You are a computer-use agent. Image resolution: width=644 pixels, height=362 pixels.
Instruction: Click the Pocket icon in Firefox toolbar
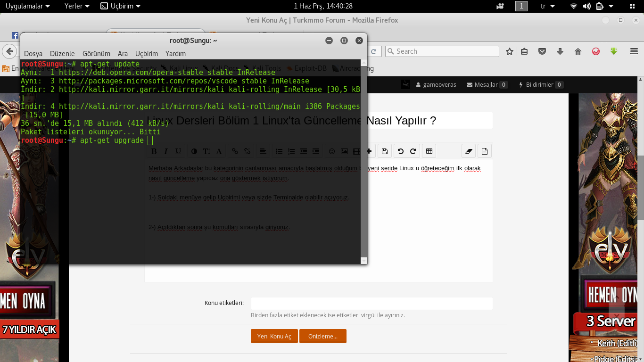(542, 51)
